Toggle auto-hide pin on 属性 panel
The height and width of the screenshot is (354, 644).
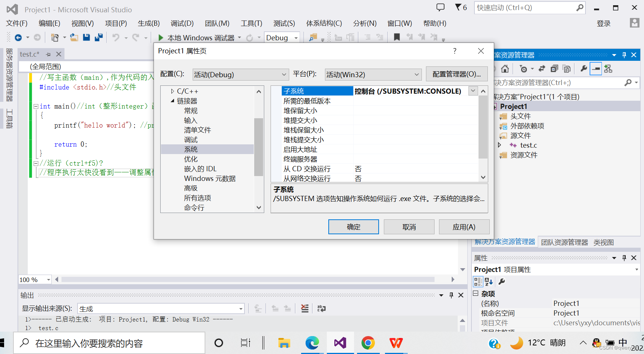coord(624,258)
